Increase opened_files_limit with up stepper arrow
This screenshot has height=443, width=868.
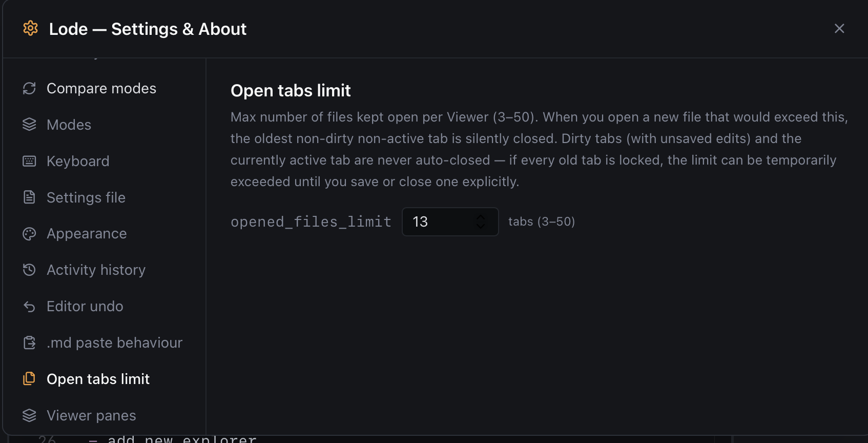click(481, 217)
